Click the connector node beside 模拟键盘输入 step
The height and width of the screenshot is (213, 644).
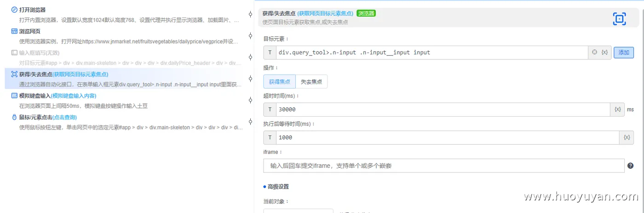250,100
